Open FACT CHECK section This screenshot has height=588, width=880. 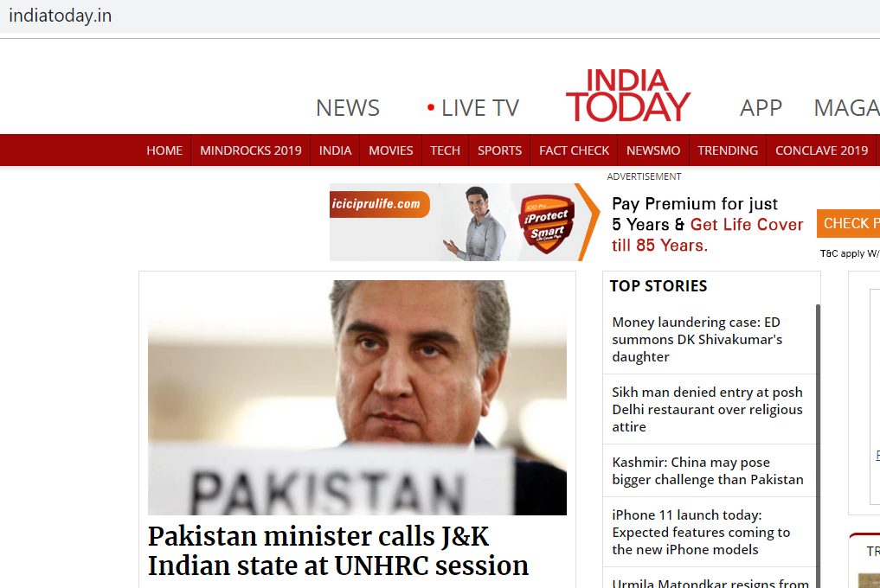pyautogui.click(x=575, y=150)
